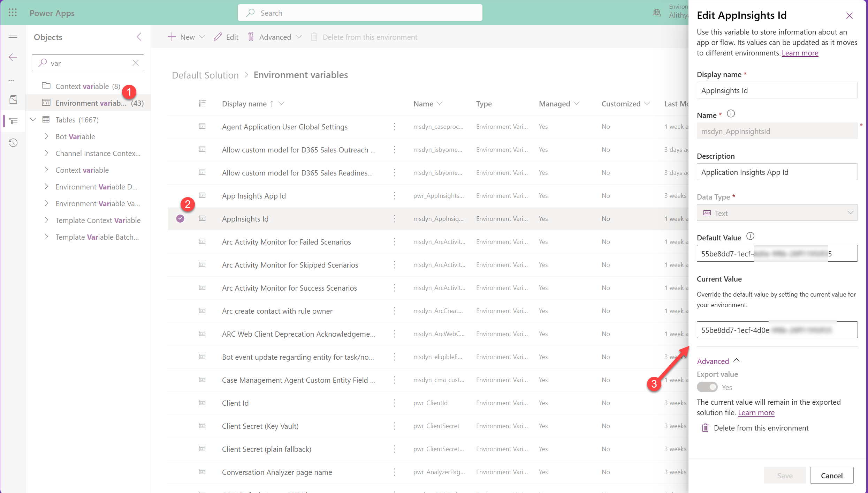Close the Edit AppInsights Id panel

tap(849, 16)
